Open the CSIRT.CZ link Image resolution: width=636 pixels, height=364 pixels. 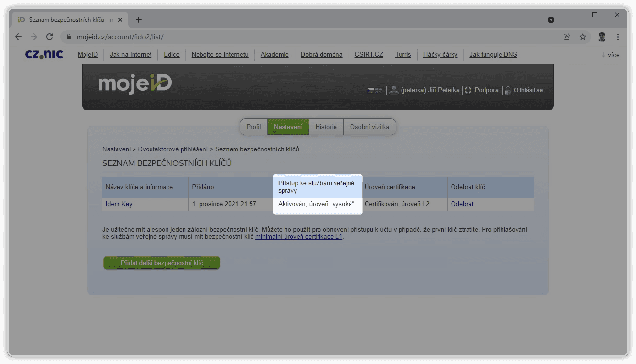pos(368,55)
